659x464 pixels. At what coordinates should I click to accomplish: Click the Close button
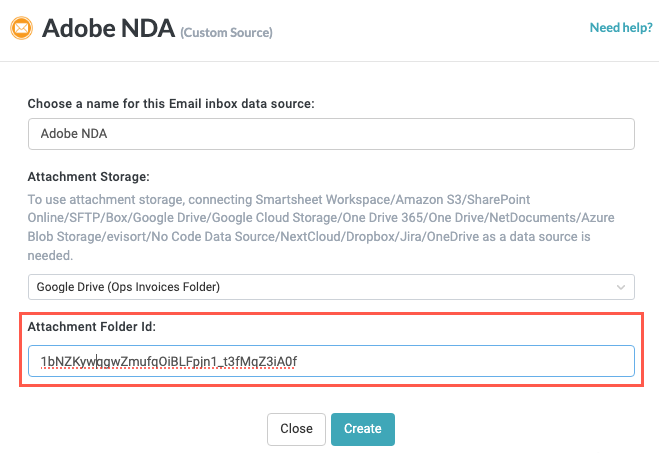tap(296, 429)
